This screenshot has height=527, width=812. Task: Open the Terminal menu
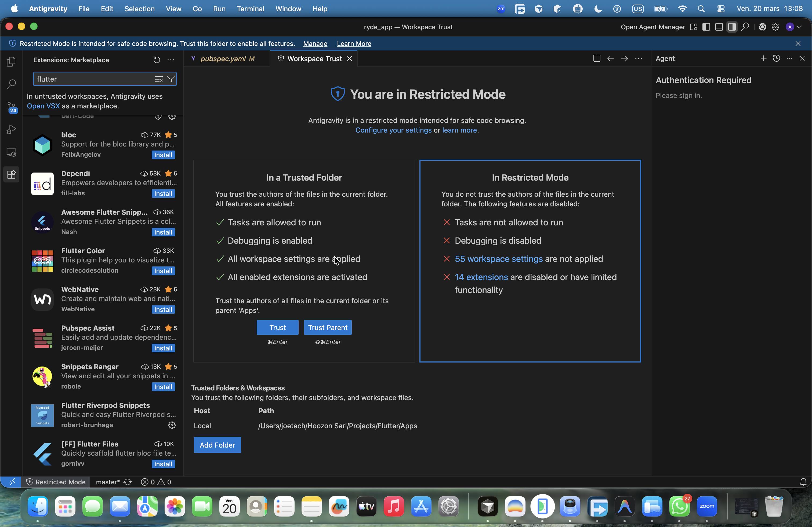tap(251, 9)
